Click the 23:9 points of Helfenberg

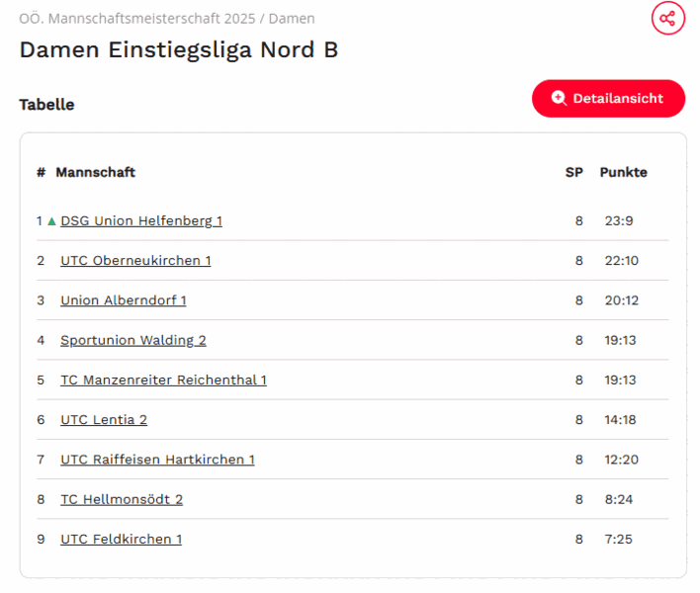pyautogui.click(x=619, y=221)
